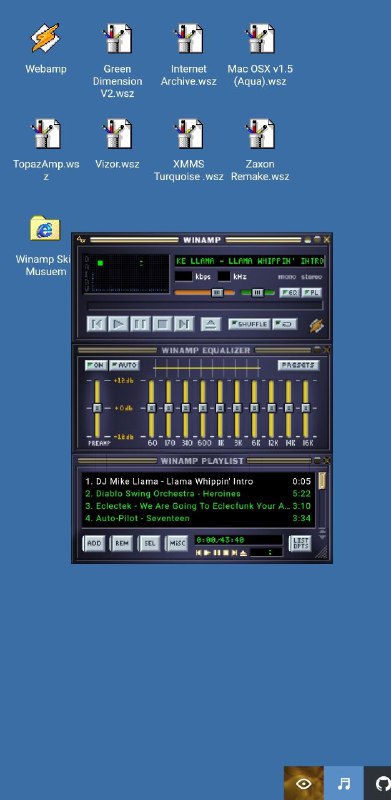391x800 pixels.
Task: Click Pause button in Winamp main window
Action: click(x=140, y=324)
